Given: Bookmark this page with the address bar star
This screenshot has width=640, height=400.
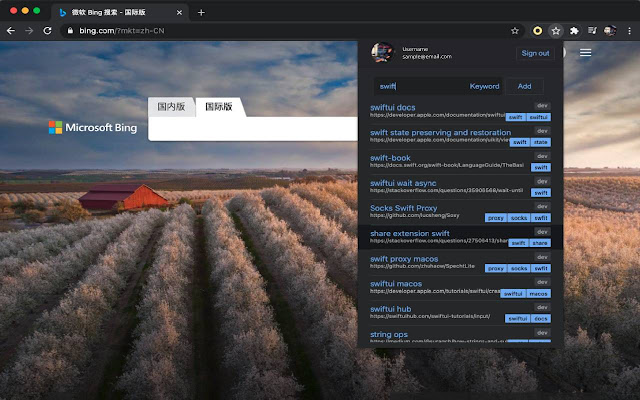Looking at the screenshot, I should (x=515, y=31).
